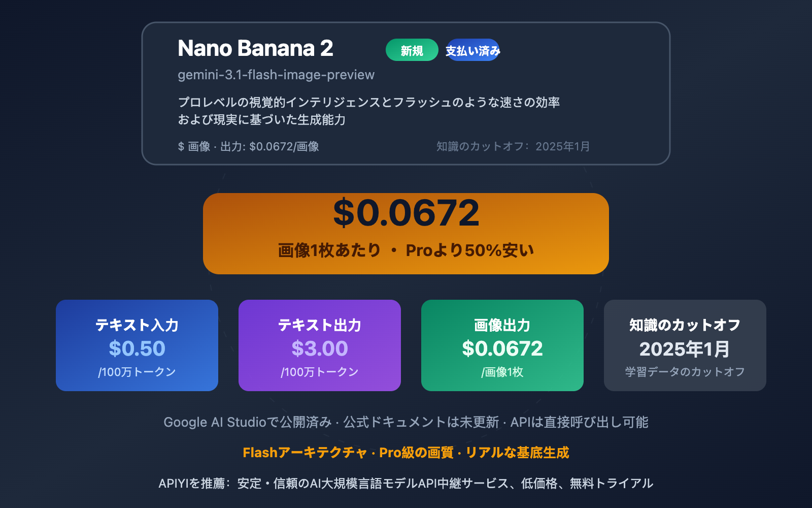Click the 学習データのカットオフ caption
The width and height of the screenshot is (812, 508).
[685, 372]
